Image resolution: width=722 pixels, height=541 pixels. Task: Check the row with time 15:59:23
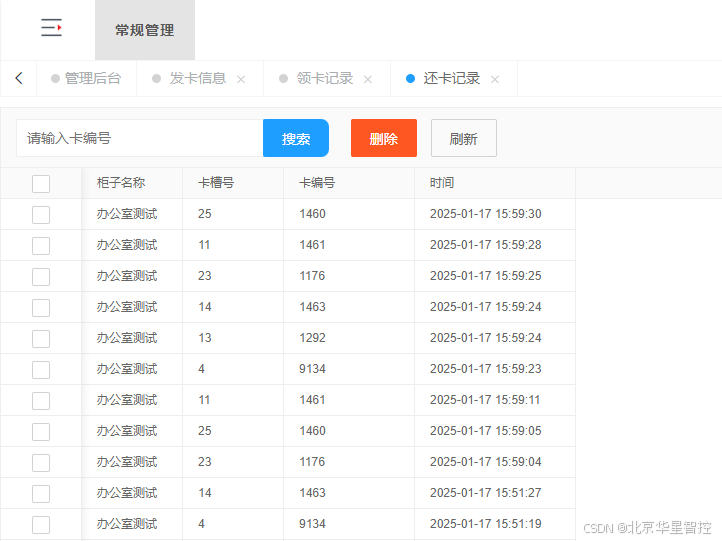[41, 370]
